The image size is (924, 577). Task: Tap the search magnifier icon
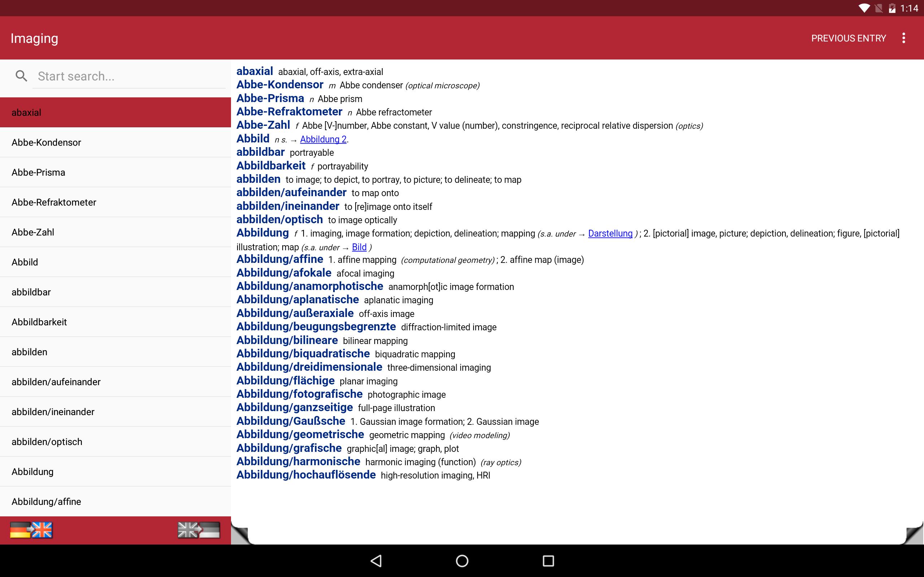tap(21, 76)
